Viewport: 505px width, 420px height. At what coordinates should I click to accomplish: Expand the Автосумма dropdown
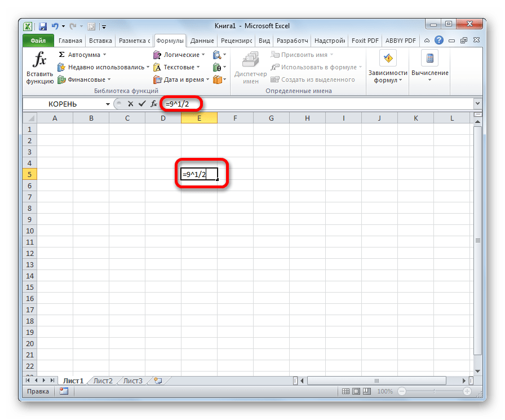coord(106,55)
